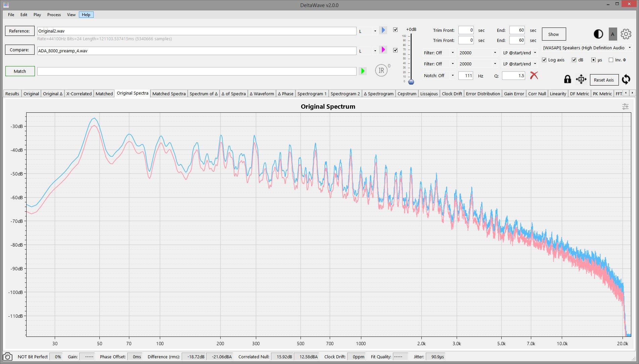Toggle the µs checkbox

tap(593, 60)
